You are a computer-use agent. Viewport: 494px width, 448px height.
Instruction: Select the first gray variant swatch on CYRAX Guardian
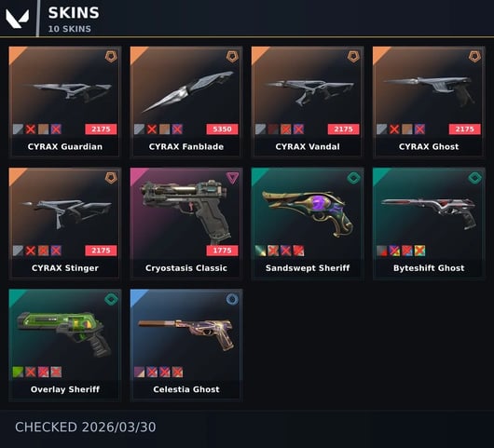point(19,129)
